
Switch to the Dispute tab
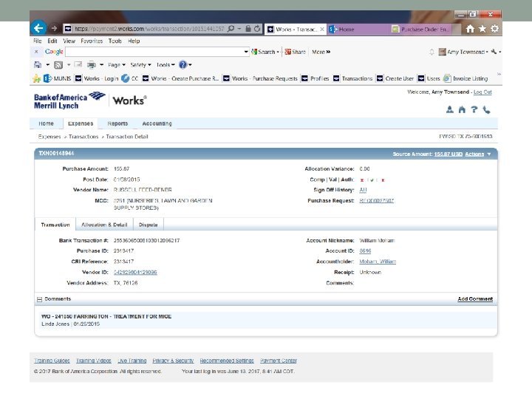(x=149, y=225)
